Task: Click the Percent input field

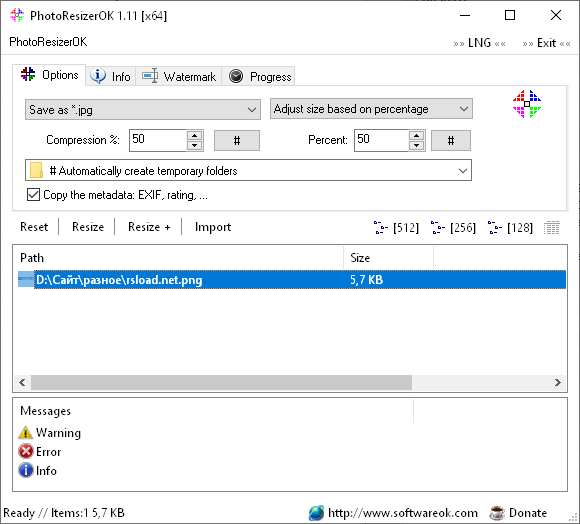Action: coord(381,140)
